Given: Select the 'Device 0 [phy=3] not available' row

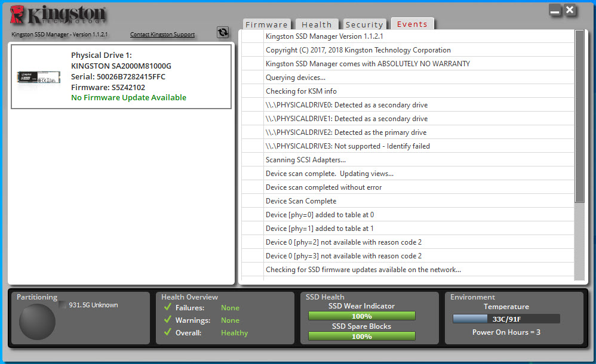Looking at the screenshot, I should point(408,256).
